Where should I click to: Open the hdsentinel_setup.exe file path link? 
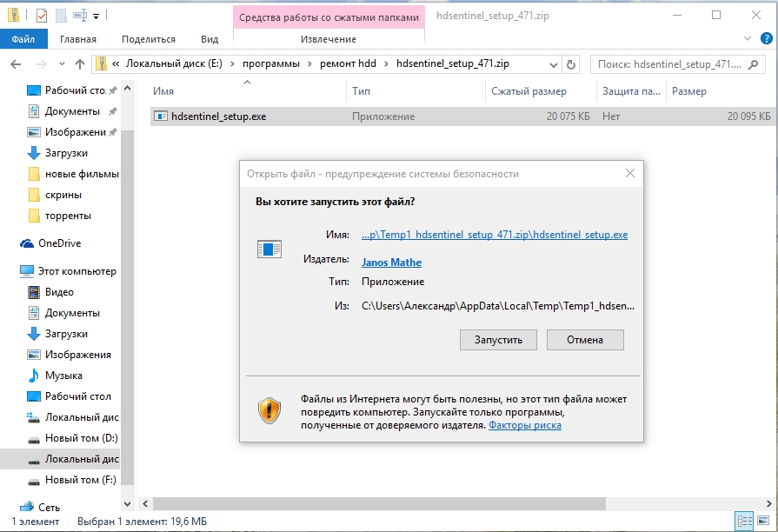pos(495,235)
